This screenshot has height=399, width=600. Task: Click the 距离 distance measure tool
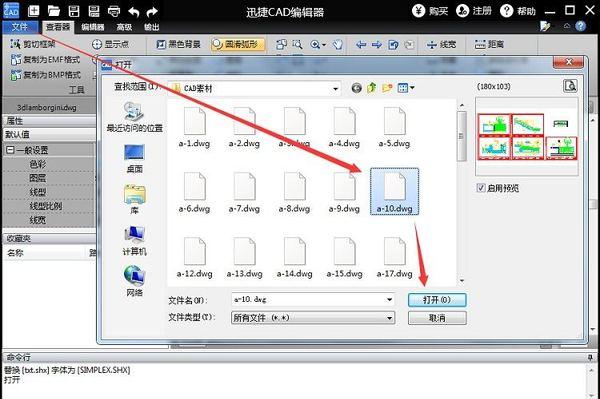pos(489,44)
